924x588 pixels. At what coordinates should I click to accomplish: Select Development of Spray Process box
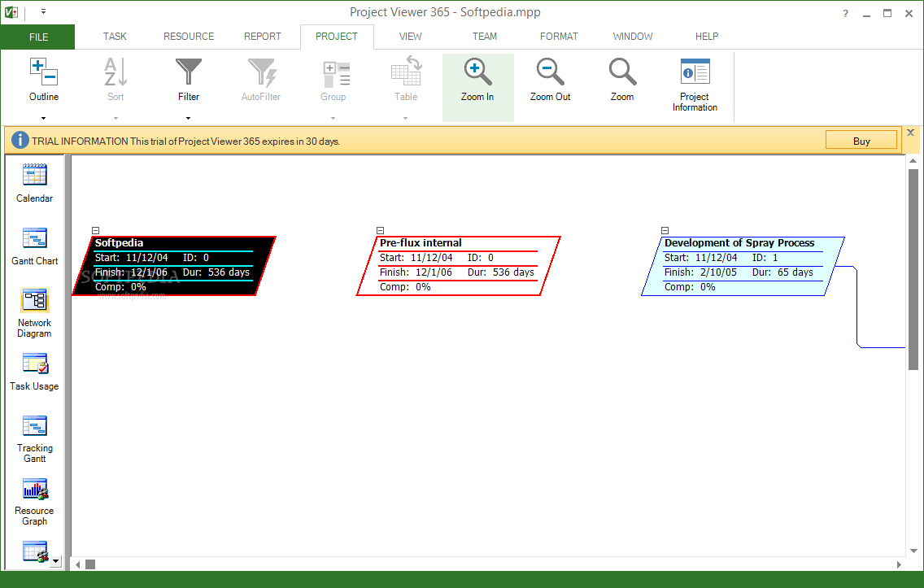click(743, 266)
